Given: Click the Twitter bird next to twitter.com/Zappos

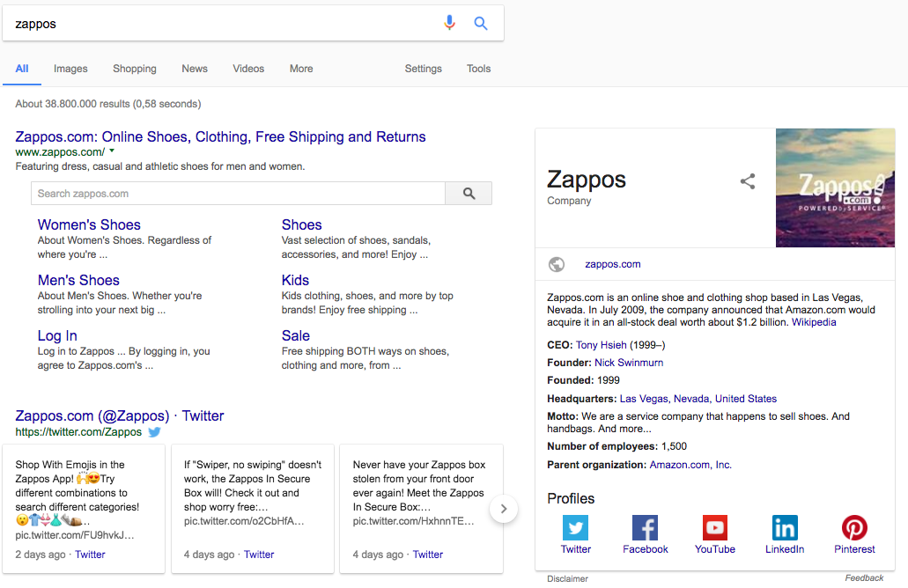Looking at the screenshot, I should click(154, 431).
